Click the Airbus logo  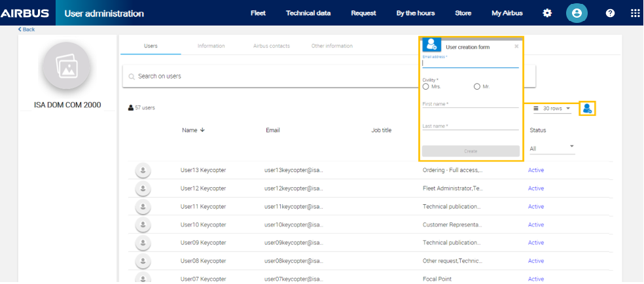(25, 13)
